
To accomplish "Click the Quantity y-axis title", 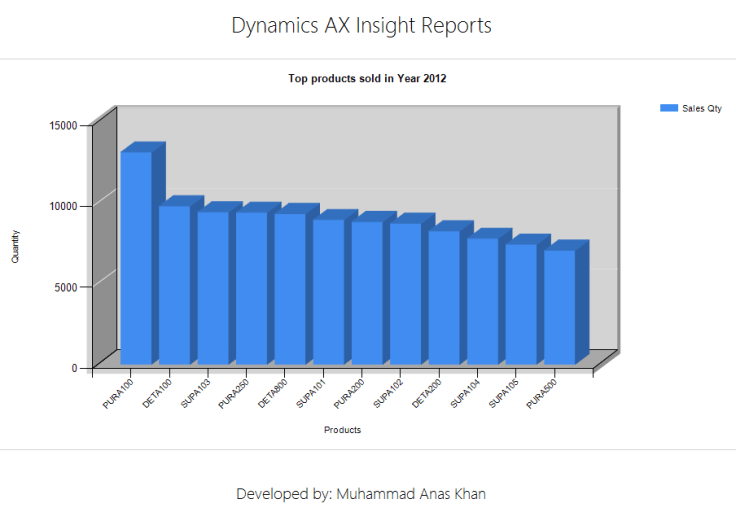I will click(x=15, y=246).
